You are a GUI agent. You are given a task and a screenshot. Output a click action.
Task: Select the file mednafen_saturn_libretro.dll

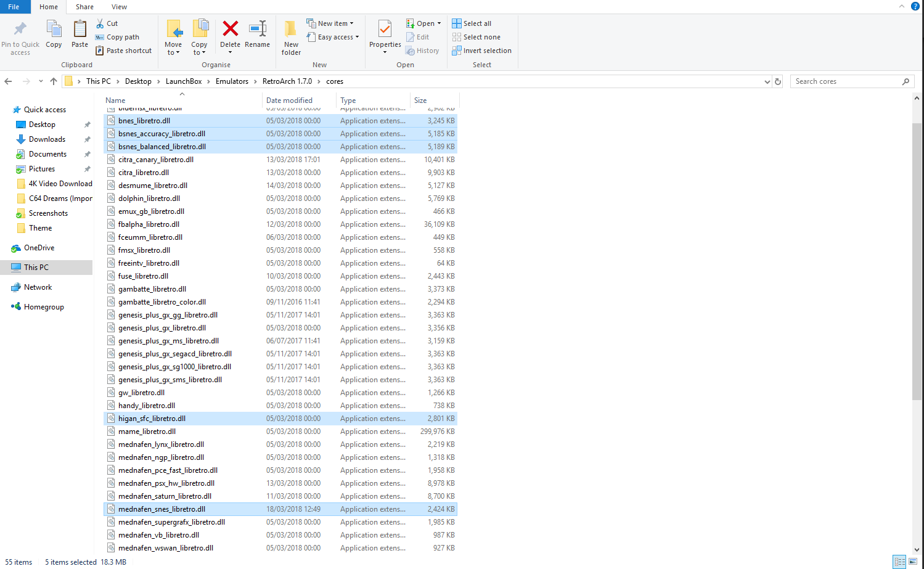coord(280,496)
